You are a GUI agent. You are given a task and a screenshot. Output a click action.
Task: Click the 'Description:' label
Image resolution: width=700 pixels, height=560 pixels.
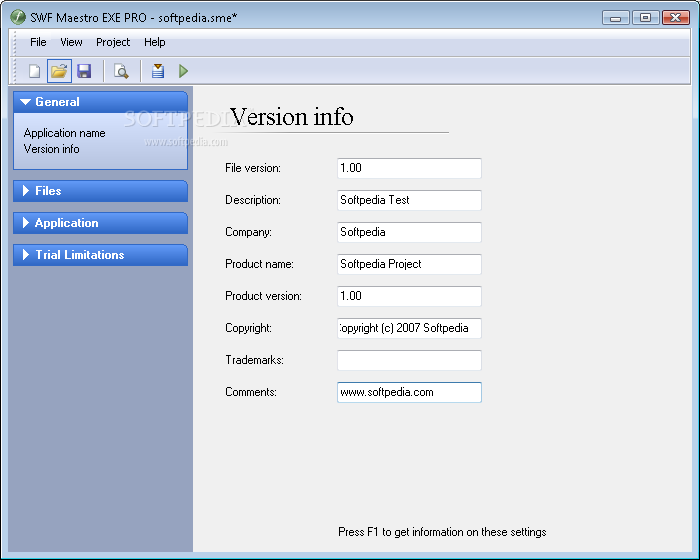click(253, 200)
